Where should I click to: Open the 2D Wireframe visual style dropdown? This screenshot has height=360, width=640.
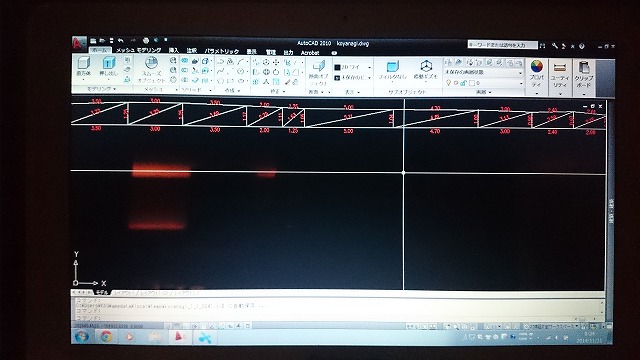[x=353, y=67]
